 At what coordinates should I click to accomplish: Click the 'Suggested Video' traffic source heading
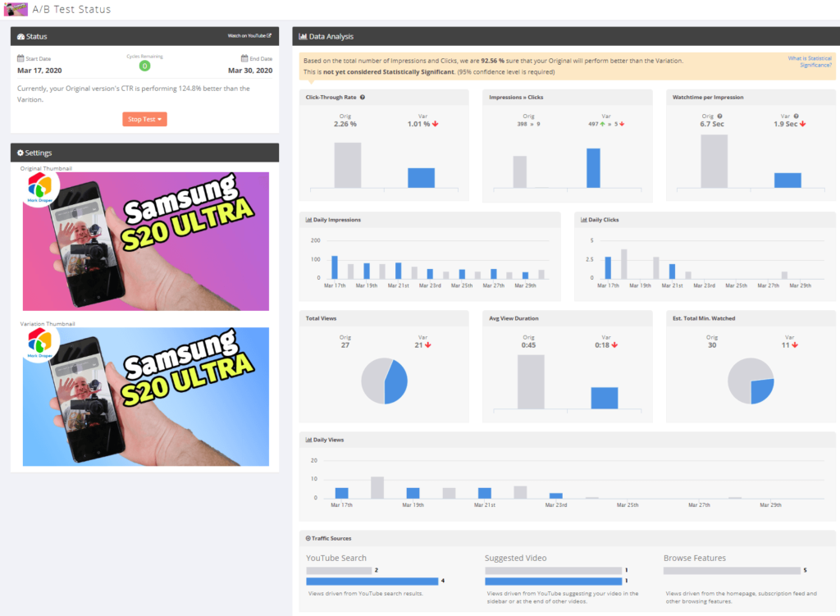[x=516, y=558]
